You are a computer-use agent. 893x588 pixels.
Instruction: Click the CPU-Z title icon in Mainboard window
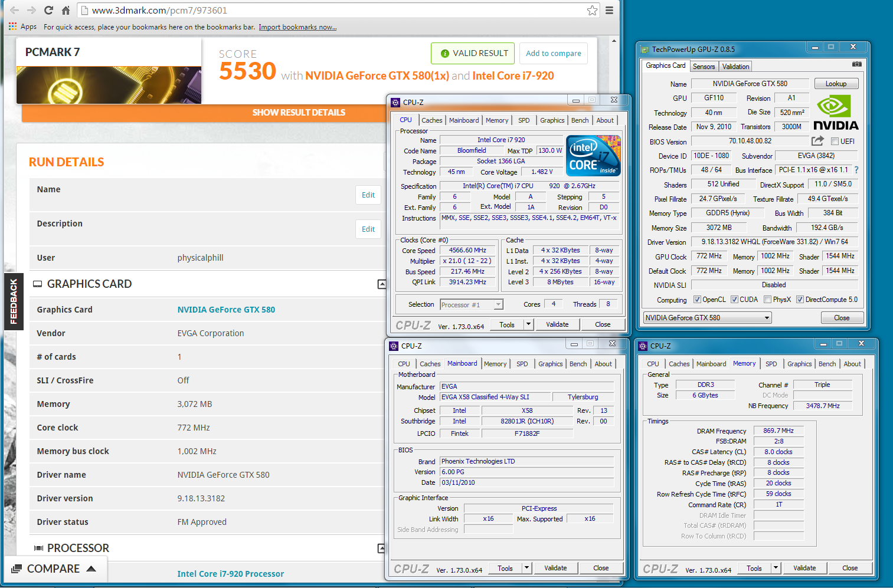coord(394,346)
